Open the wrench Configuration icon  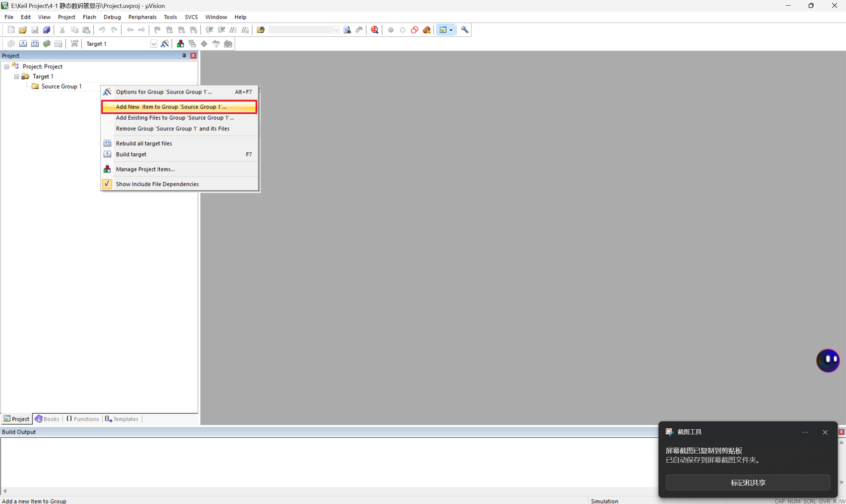pos(464,30)
